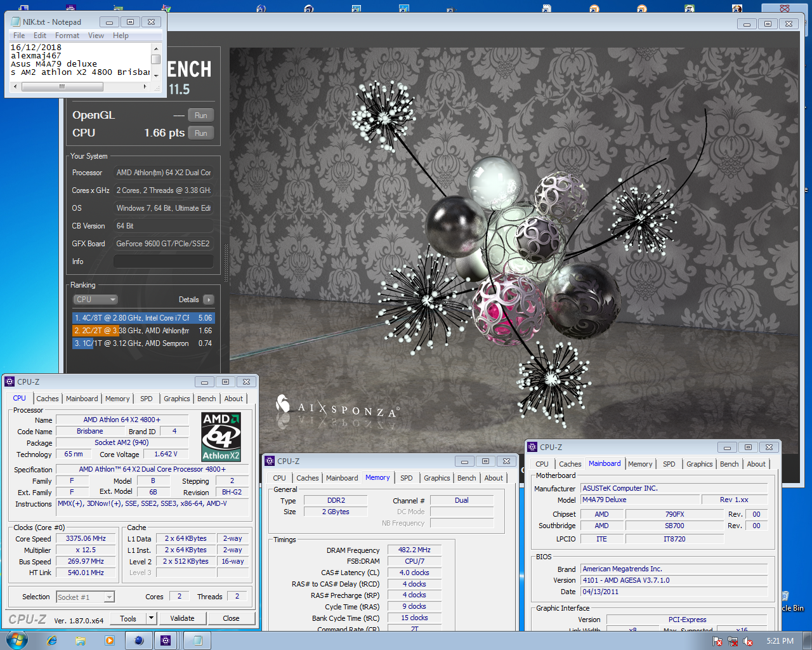Open CPU tab in right Mainboard CPU-Z window
The width and height of the screenshot is (812, 650).
point(542,464)
